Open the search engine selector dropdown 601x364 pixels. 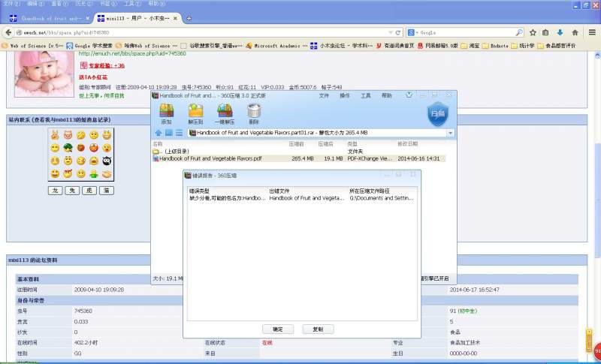[x=412, y=32]
